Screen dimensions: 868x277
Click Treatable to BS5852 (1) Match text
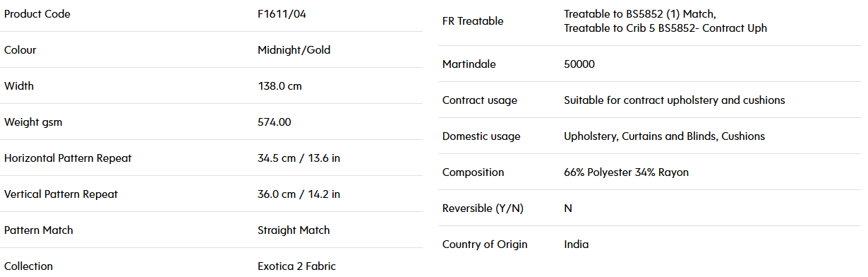(640, 14)
